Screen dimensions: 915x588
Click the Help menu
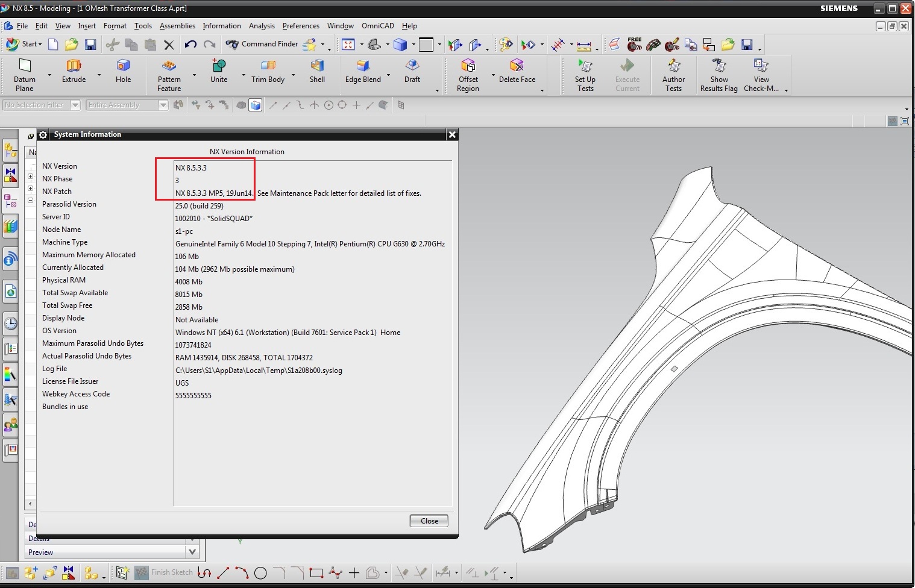pos(409,26)
